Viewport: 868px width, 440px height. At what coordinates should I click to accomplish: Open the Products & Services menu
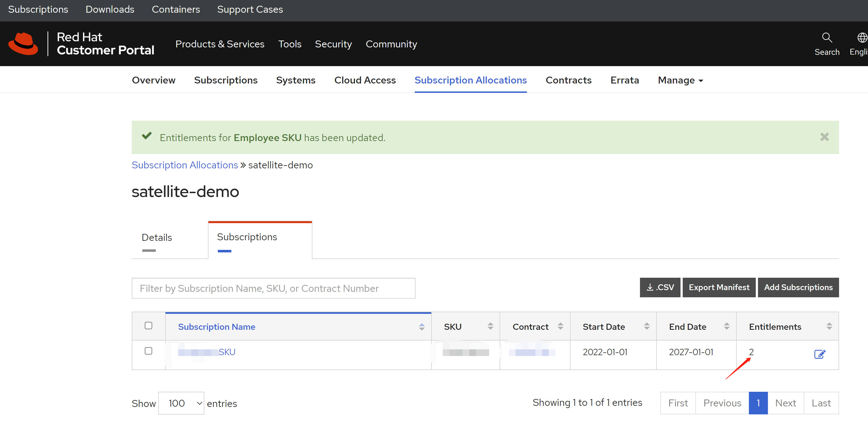220,44
